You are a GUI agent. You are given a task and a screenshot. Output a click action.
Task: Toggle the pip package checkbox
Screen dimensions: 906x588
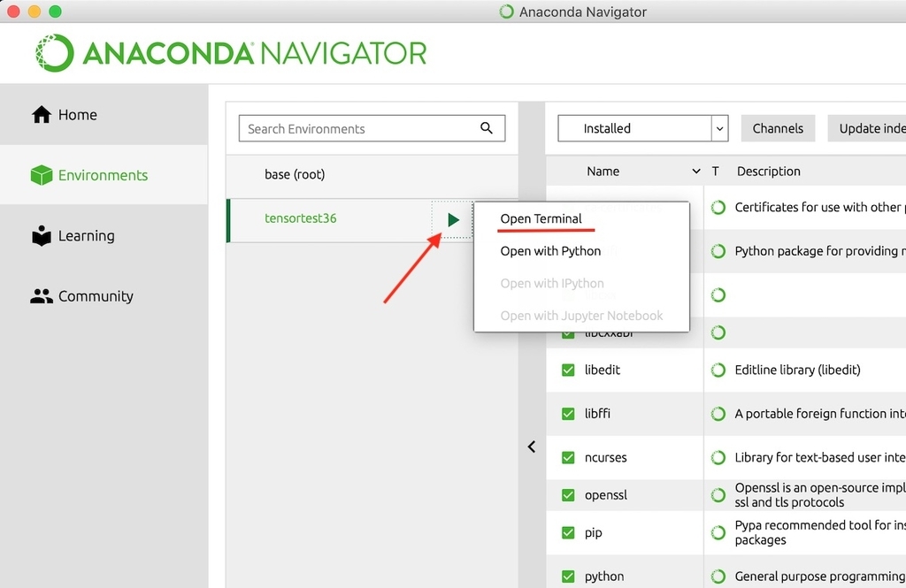(x=568, y=532)
